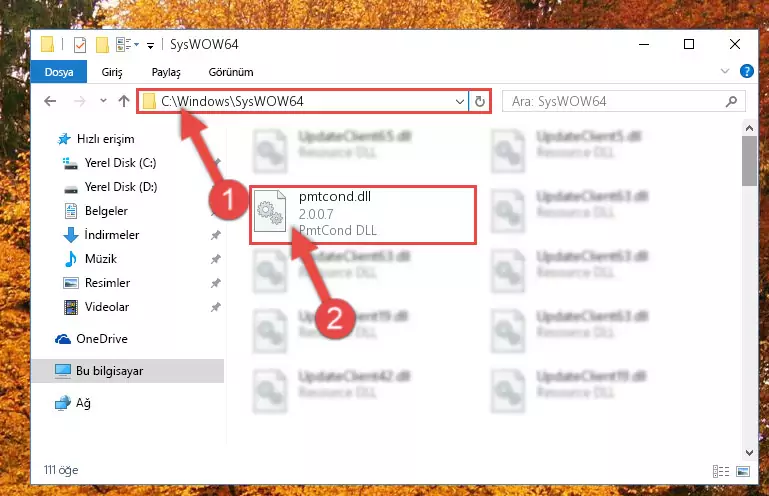Screen dimensions: 769x496
Task: Switch to the Giriş tab
Action: coord(112,72)
